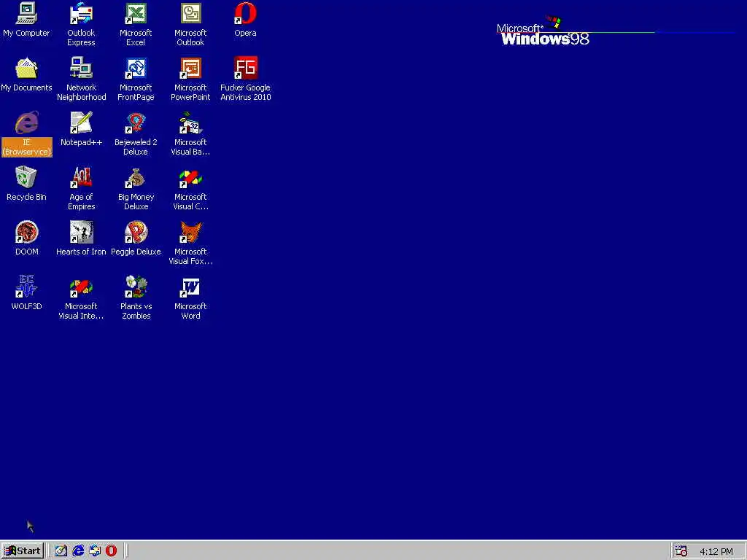Launch Internet Explorer from quick launch
Image resolution: width=747 pixels, height=560 pixels.
tap(77, 551)
